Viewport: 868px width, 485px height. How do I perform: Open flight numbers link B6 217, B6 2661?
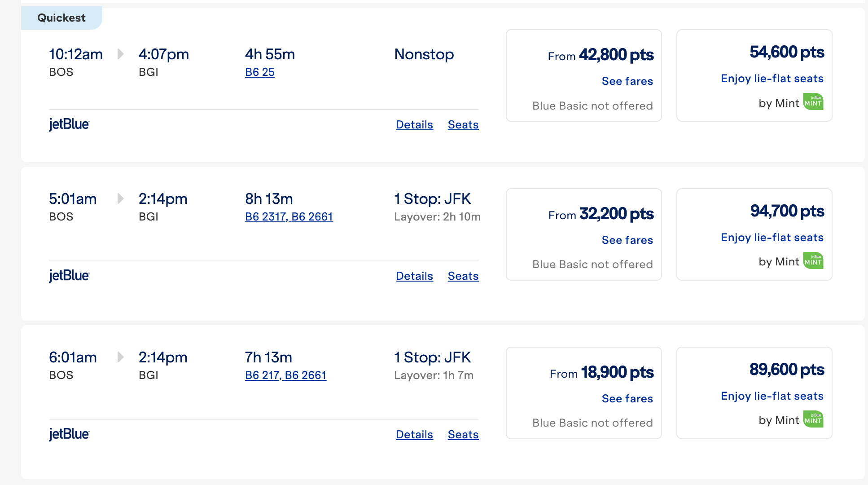click(286, 375)
